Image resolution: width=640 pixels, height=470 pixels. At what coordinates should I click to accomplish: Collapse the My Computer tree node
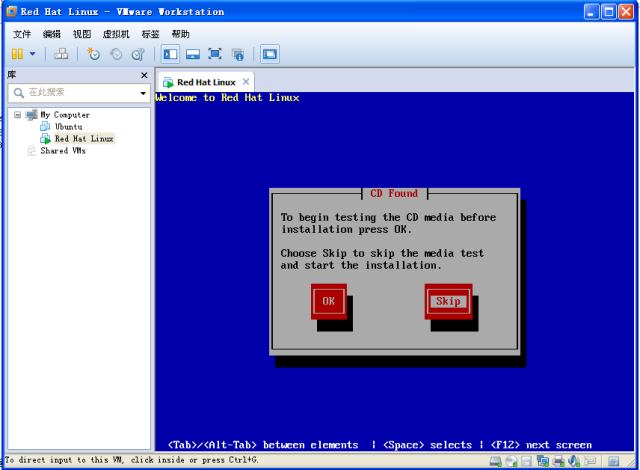pyautogui.click(x=17, y=115)
